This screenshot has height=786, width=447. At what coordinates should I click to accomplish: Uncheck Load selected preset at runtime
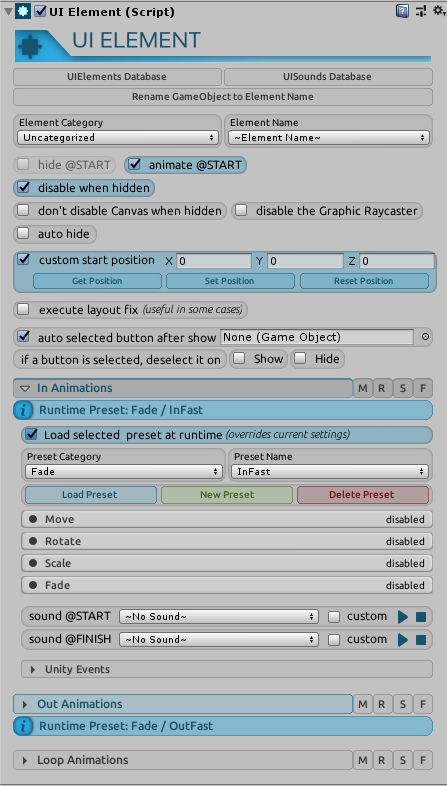(x=32, y=435)
